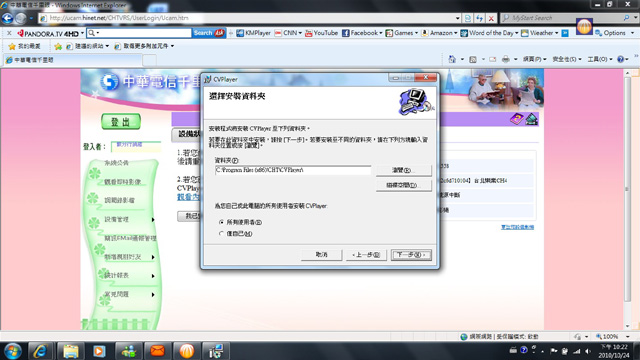Screen dimensions: 640x360
Task: Click the add-to-favorites star icon
Action: click(x=58, y=47)
